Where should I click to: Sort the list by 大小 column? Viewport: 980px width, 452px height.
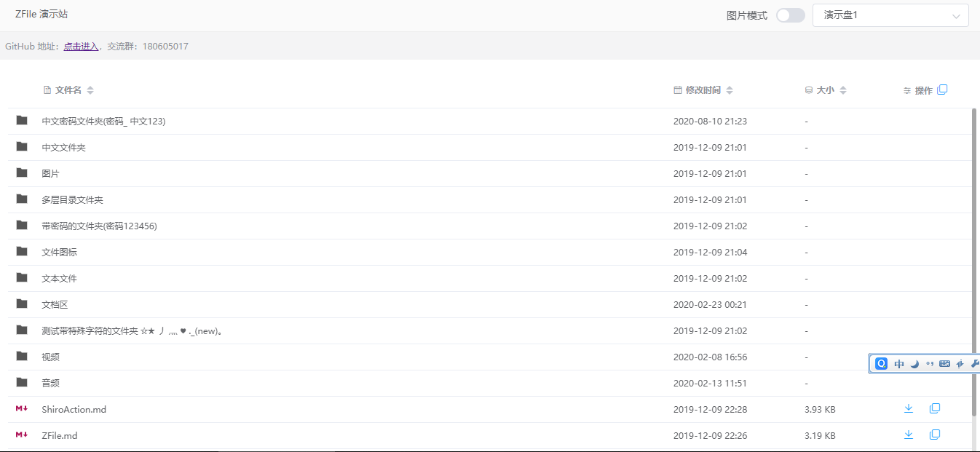(825, 90)
